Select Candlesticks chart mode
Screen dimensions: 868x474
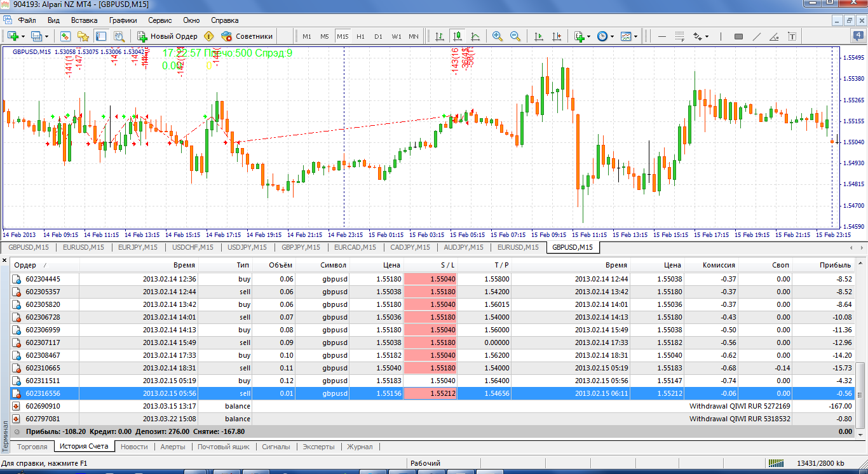[x=457, y=36]
